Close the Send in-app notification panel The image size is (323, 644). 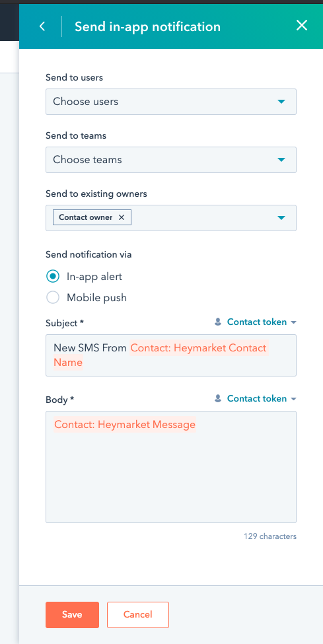(x=302, y=26)
